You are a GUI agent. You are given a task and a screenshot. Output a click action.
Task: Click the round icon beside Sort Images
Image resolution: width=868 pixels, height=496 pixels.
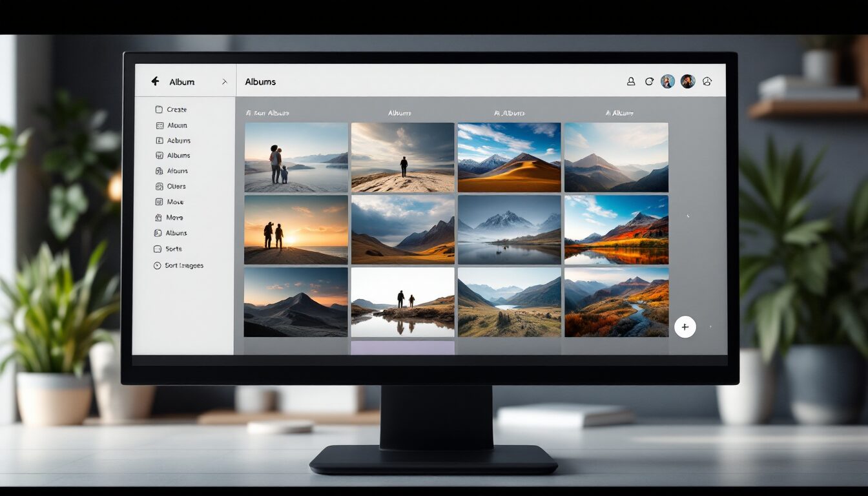tap(157, 265)
